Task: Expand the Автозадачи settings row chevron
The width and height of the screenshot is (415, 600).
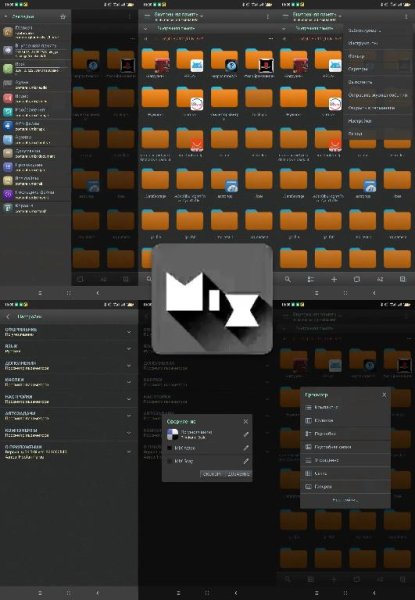Action: (x=129, y=416)
